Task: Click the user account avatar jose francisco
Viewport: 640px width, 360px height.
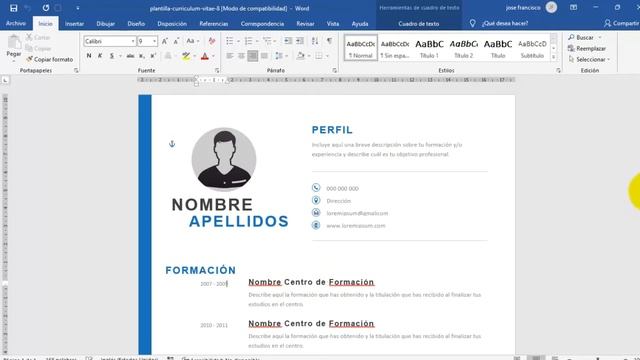Action: pos(551,7)
